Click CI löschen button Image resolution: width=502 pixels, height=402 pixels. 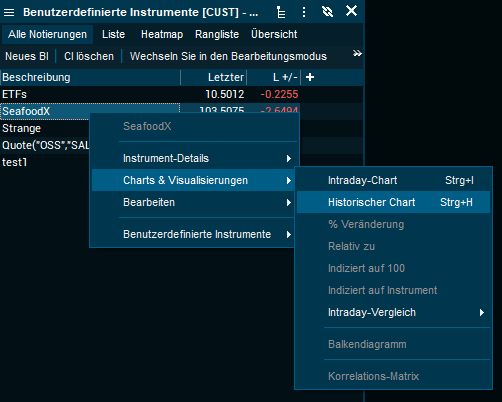(89, 56)
